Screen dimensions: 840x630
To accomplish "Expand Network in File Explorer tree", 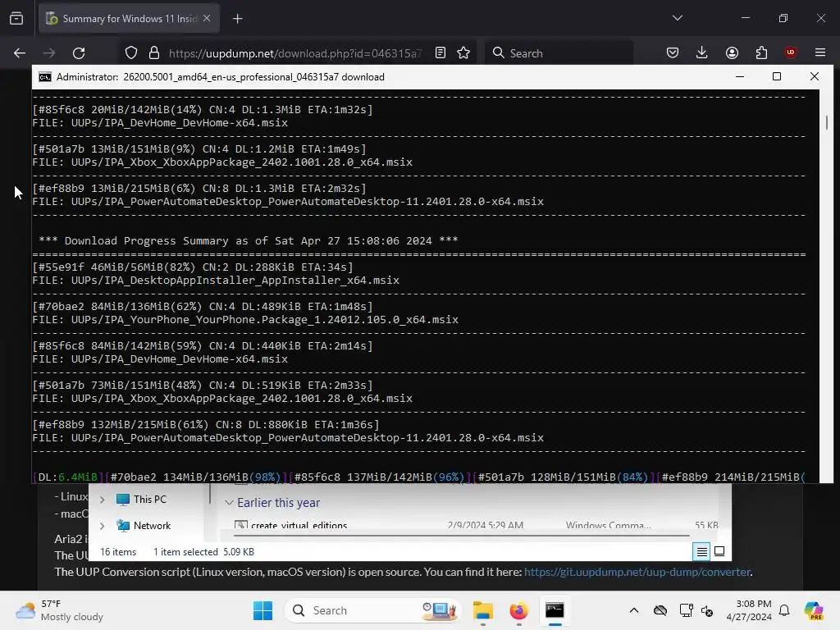I will (x=102, y=526).
